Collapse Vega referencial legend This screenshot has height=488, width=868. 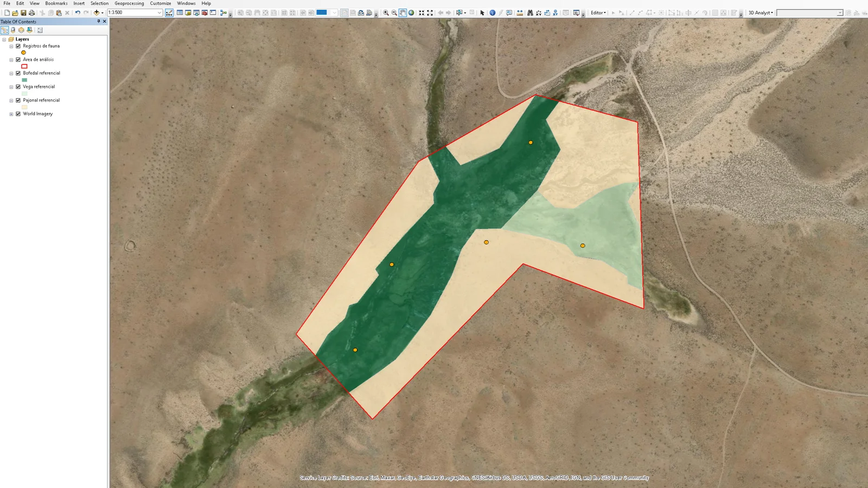coord(11,87)
